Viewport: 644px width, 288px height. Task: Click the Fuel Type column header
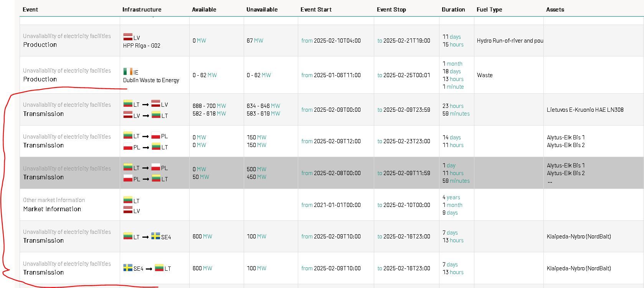point(489,10)
